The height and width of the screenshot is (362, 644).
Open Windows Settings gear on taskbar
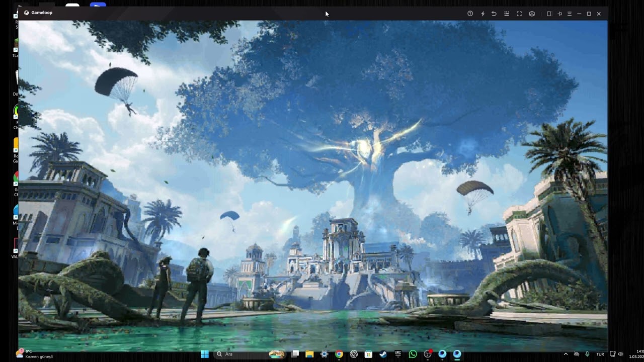pyautogui.click(x=324, y=354)
